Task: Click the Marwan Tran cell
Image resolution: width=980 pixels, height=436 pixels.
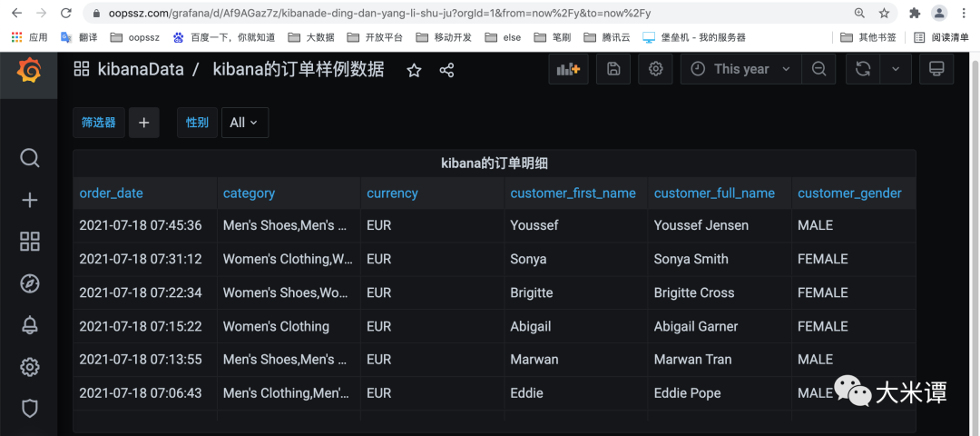Action: (720, 360)
